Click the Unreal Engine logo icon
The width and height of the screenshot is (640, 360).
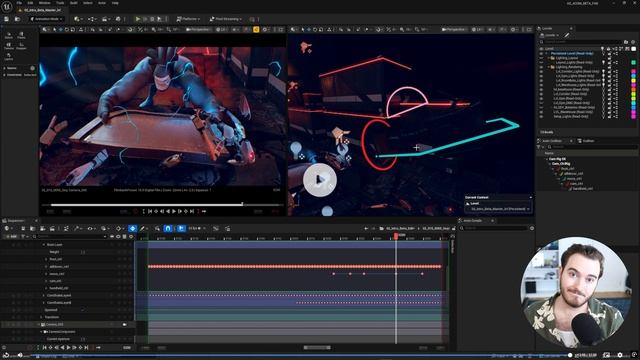[7, 6]
